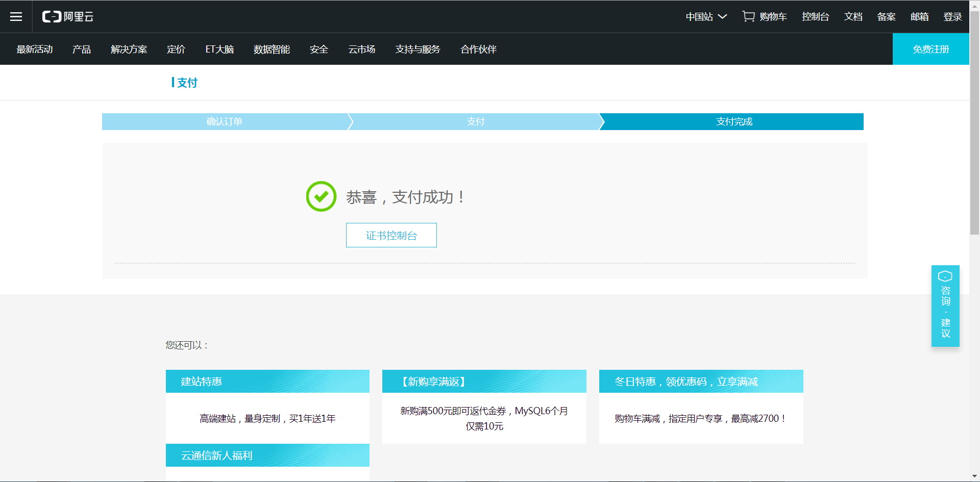Open 备案 link in top bar
This screenshot has width=980, height=482.
(887, 17)
